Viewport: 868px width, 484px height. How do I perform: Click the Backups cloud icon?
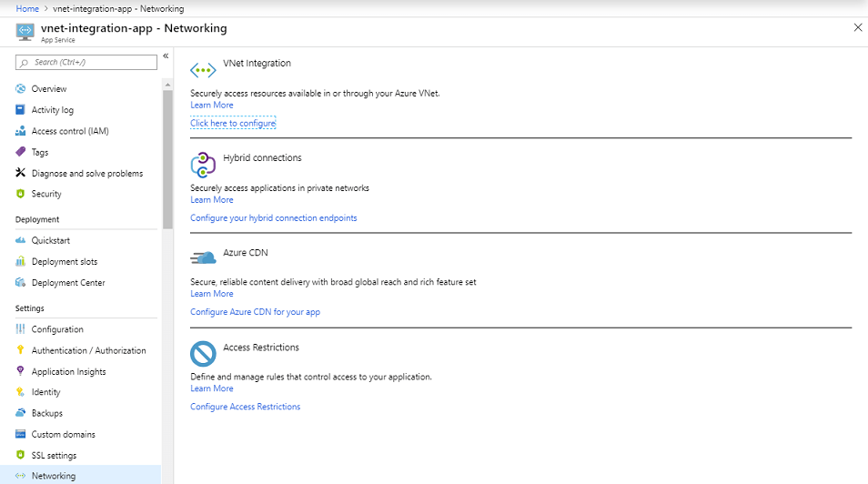21,413
